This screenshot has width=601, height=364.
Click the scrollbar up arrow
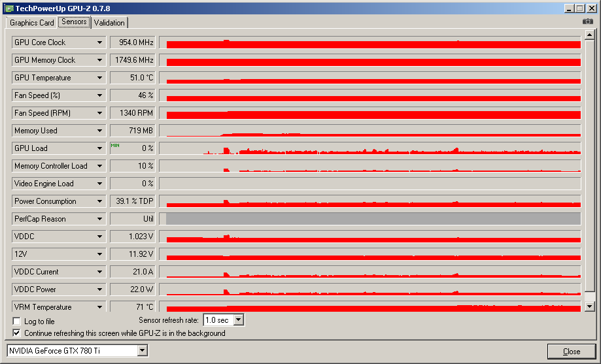tap(589, 35)
